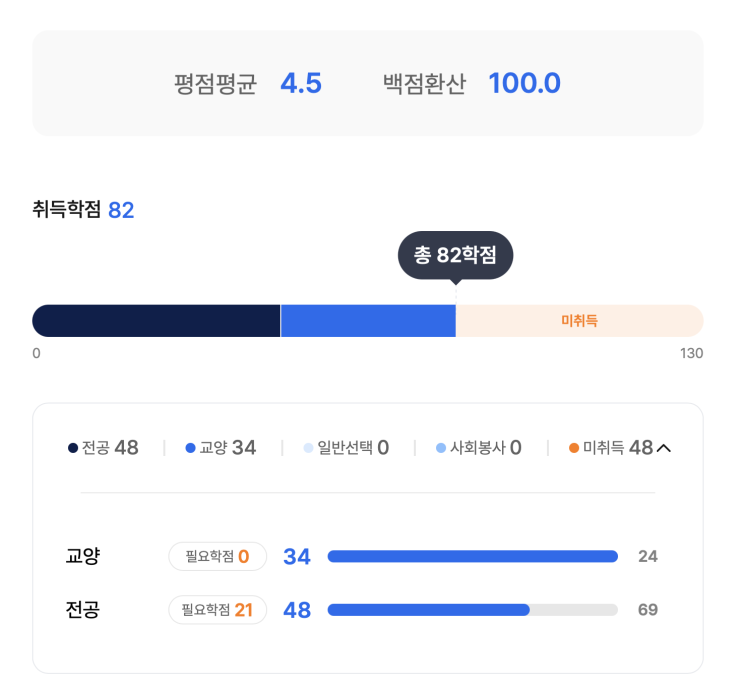This screenshot has width=743, height=687.
Task: Click the 평점평균 4.5 value
Action: pos(301,84)
